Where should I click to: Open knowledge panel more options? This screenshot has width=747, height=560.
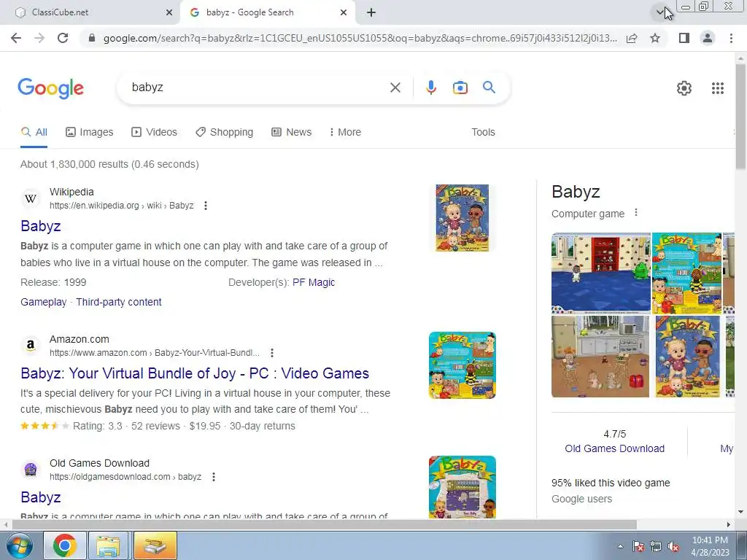(x=635, y=213)
